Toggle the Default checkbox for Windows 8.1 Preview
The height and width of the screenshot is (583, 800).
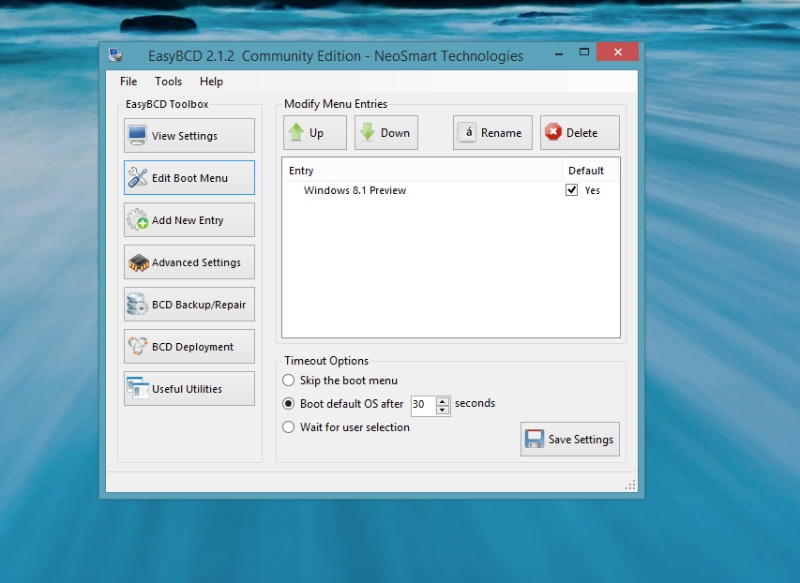(x=572, y=190)
